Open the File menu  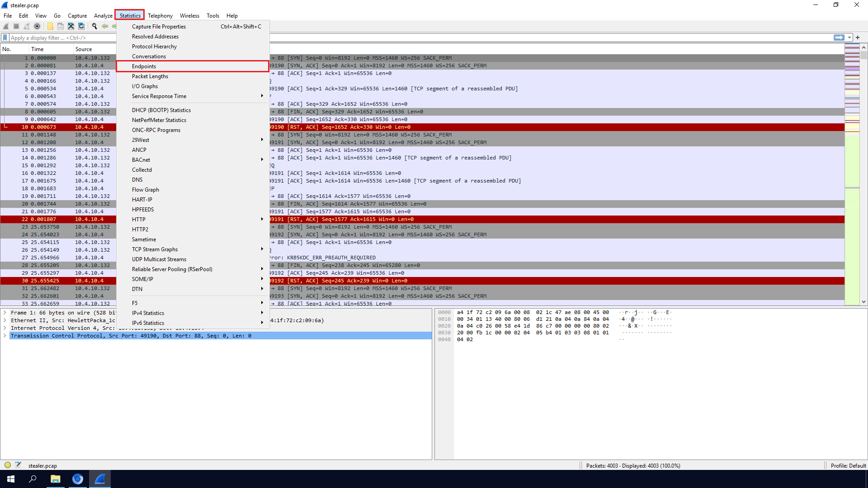coord(8,15)
